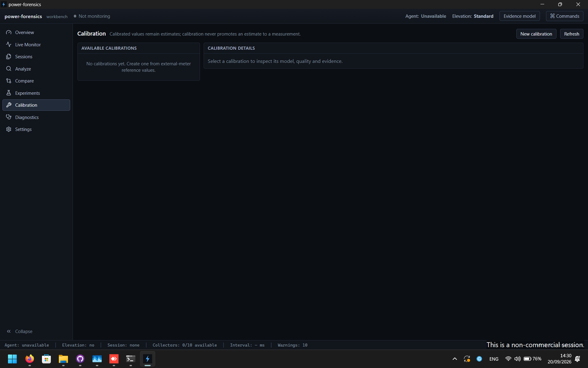Click the Agent: Unavailable header status
588x368 pixels.
(426, 16)
